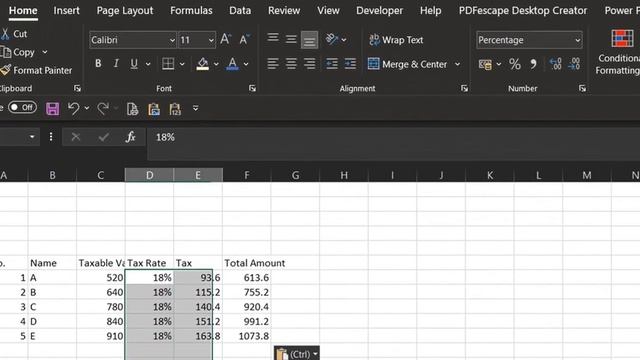
Task: Open the Name Box dropdown arrow
Action: [32, 137]
